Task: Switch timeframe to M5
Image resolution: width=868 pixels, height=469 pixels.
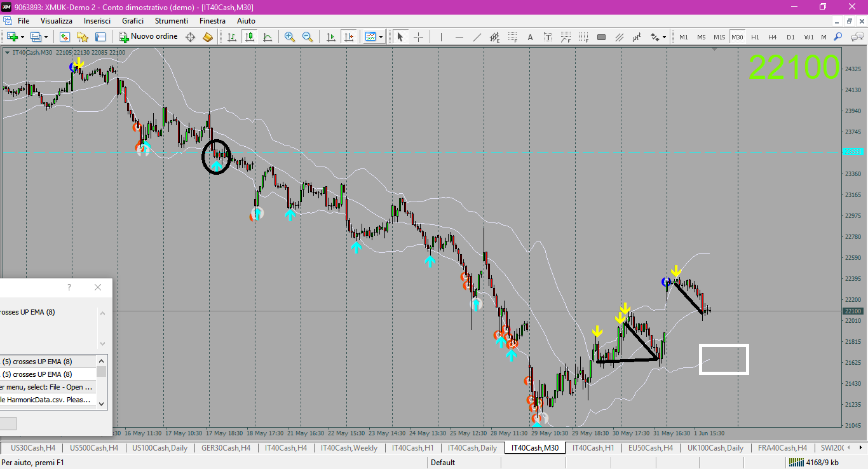Action: click(x=702, y=37)
